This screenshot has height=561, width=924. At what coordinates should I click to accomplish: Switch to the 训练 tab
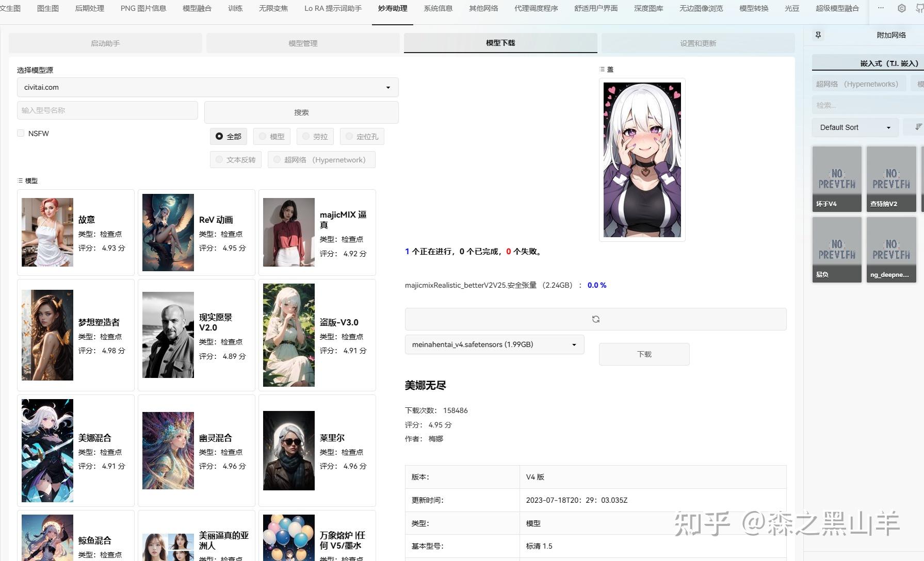(235, 8)
